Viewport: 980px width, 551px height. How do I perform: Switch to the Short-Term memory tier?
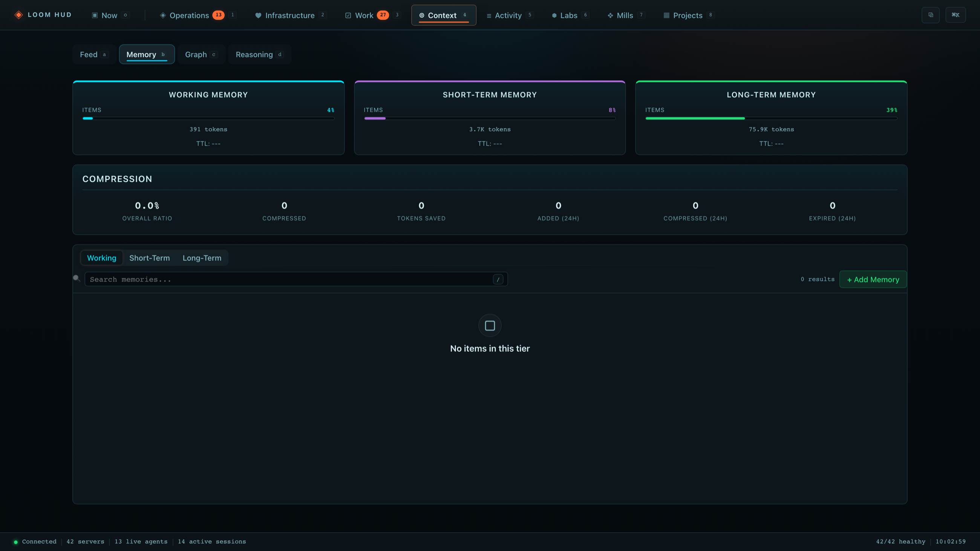[x=150, y=258]
